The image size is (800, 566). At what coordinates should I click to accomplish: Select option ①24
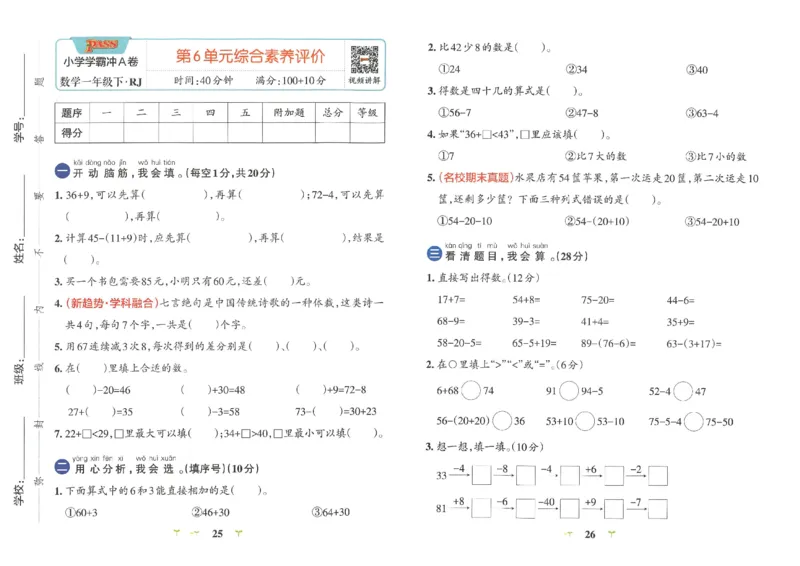coord(449,69)
